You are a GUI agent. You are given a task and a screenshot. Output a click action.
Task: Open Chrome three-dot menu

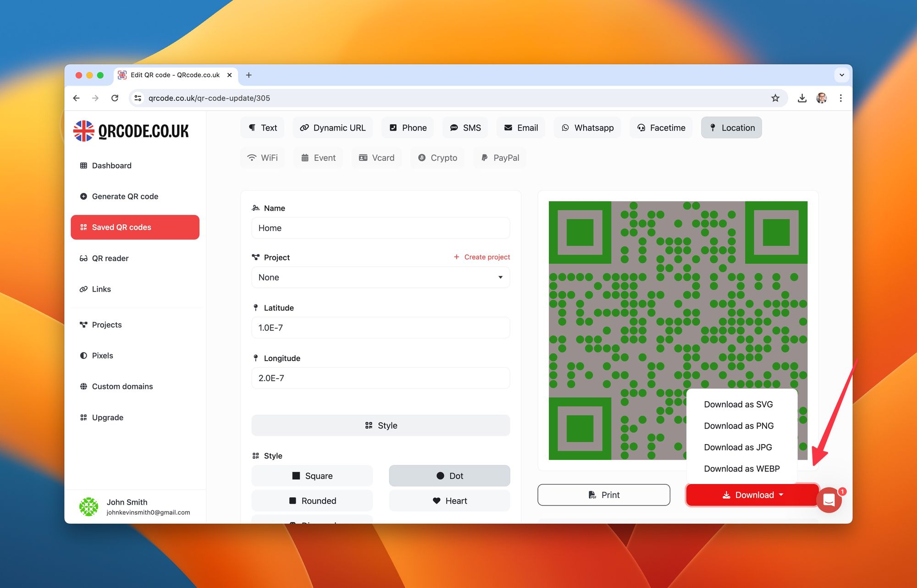(x=841, y=98)
